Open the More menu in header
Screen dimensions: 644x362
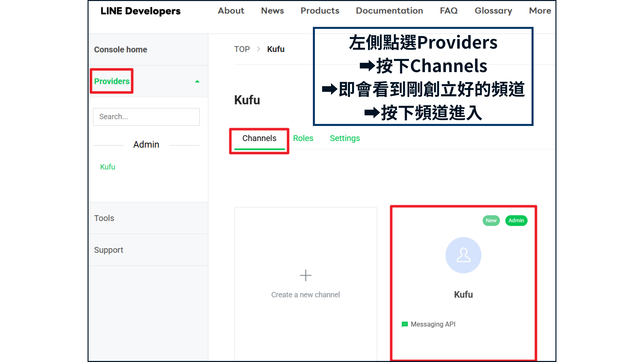540,11
